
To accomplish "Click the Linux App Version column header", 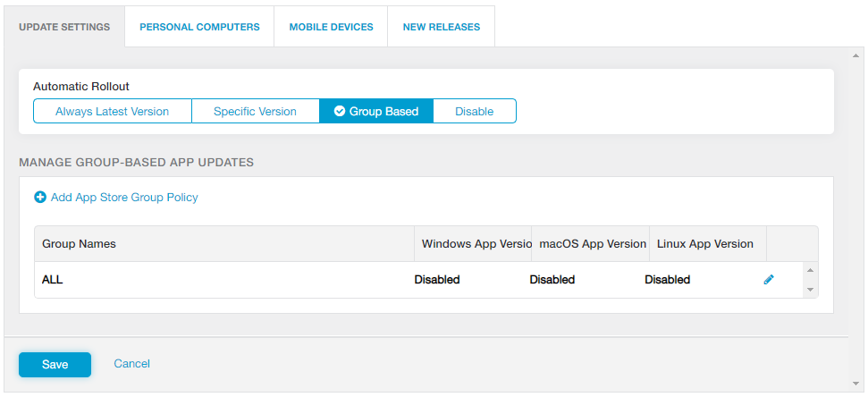I will [704, 244].
